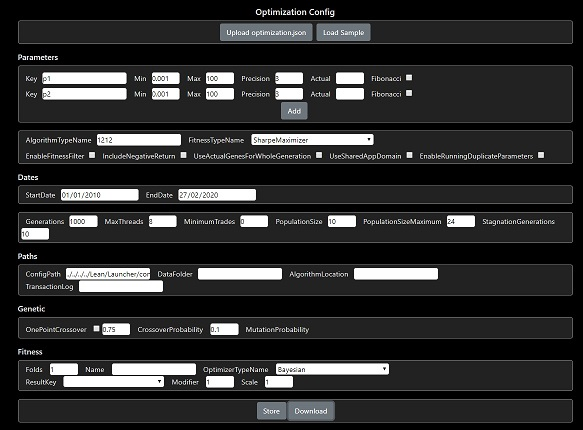The height and width of the screenshot is (430, 583).
Task: Toggle the IncludeNegativeReturn checkbox
Action: click(183, 155)
